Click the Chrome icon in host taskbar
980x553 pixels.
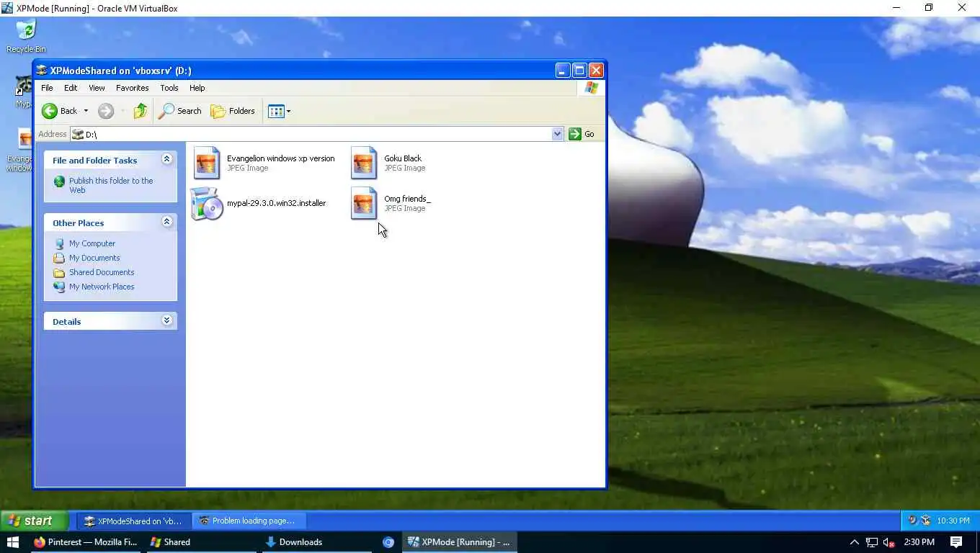[388, 542]
